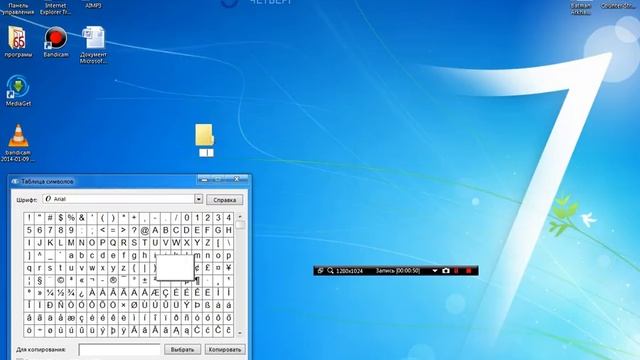Select the Ñ uppercase character cell
The height and width of the screenshot is (360, 640).
60,305
